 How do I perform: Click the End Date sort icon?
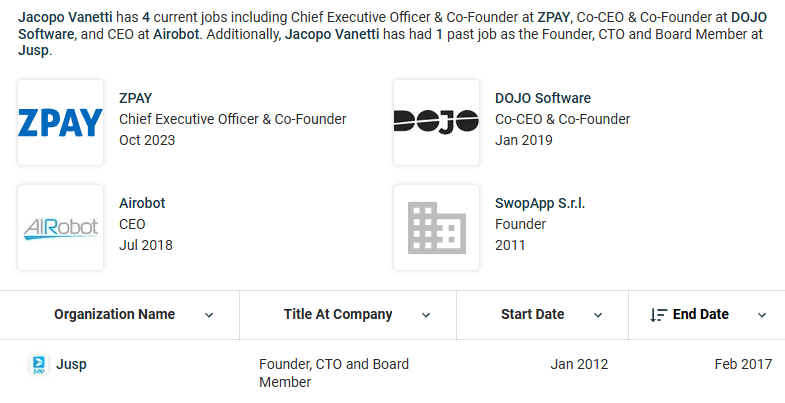tap(658, 315)
